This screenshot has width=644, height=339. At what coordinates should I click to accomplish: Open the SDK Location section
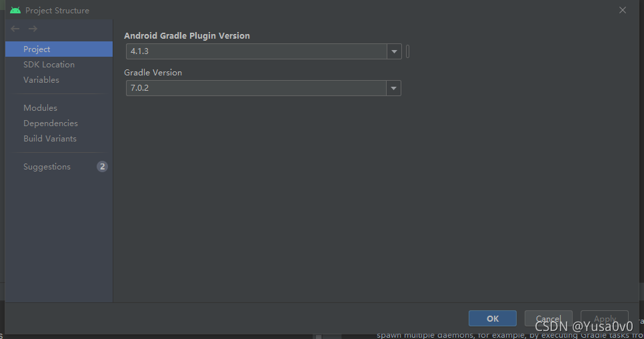pyautogui.click(x=49, y=65)
